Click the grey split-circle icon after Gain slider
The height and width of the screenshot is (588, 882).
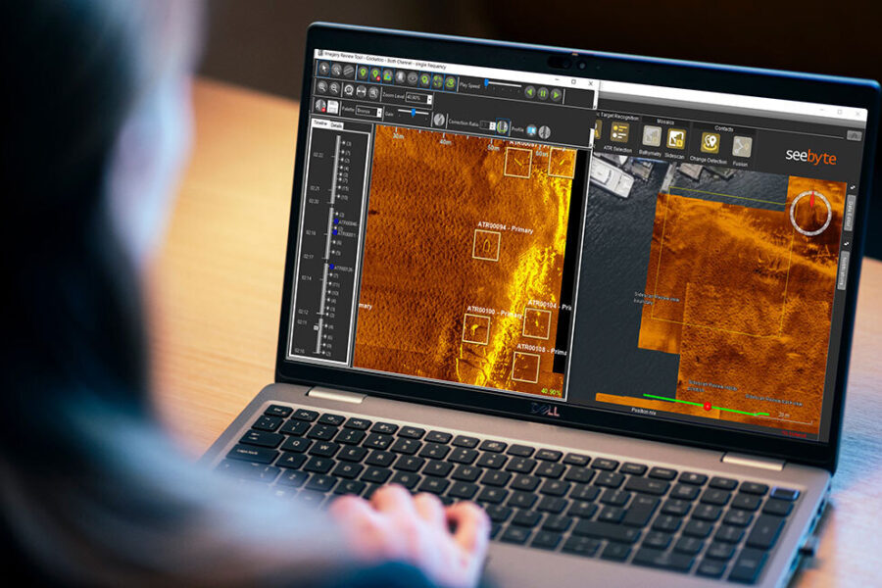click(x=439, y=120)
